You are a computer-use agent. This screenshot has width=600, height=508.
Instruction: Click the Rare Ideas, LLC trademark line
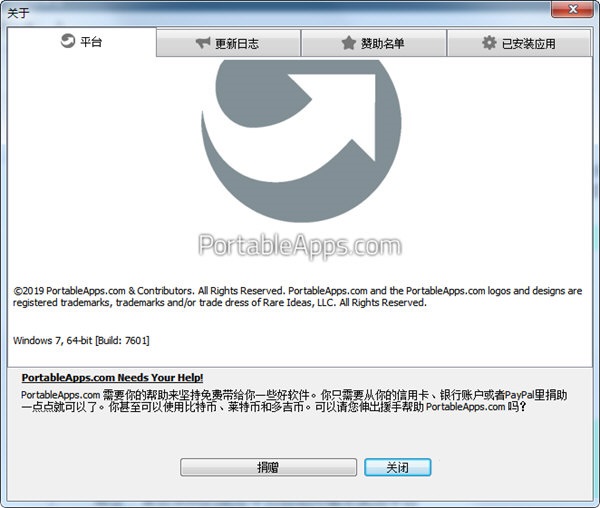[220, 303]
